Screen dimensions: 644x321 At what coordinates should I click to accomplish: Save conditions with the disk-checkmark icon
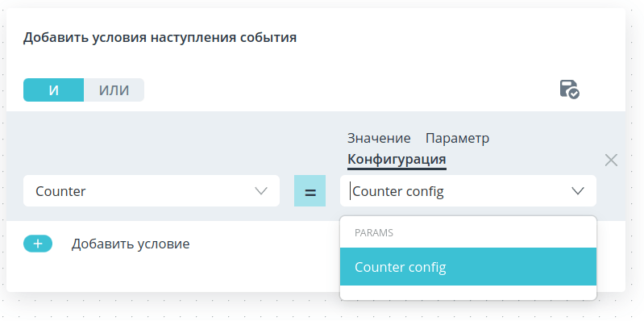pos(570,90)
